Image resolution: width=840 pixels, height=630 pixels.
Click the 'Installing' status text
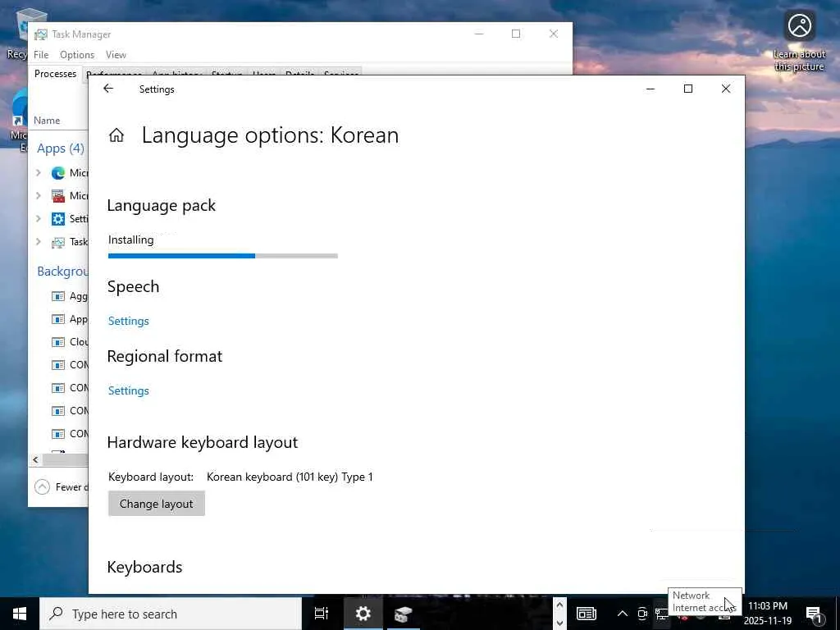130,240
